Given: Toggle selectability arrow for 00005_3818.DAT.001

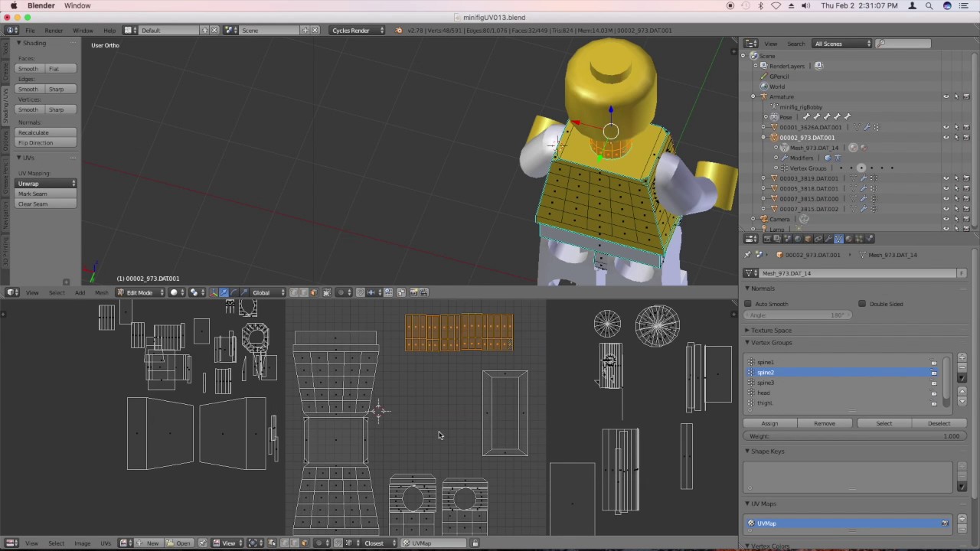Looking at the screenshot, I should pos(956,188).
